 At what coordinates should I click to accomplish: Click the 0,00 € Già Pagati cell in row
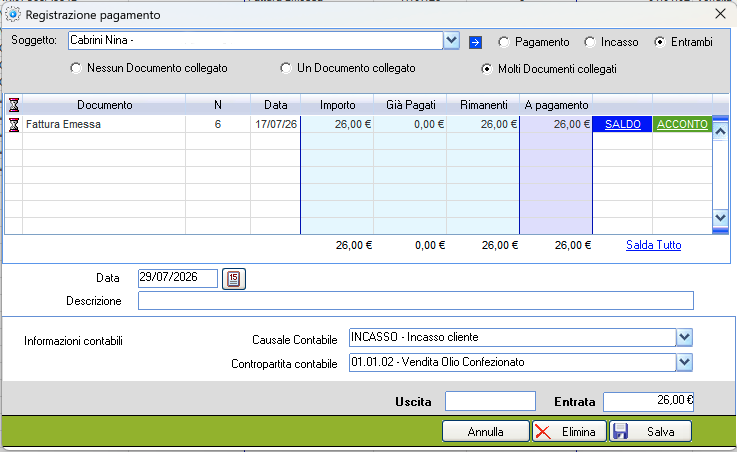[x=410, y=125]
